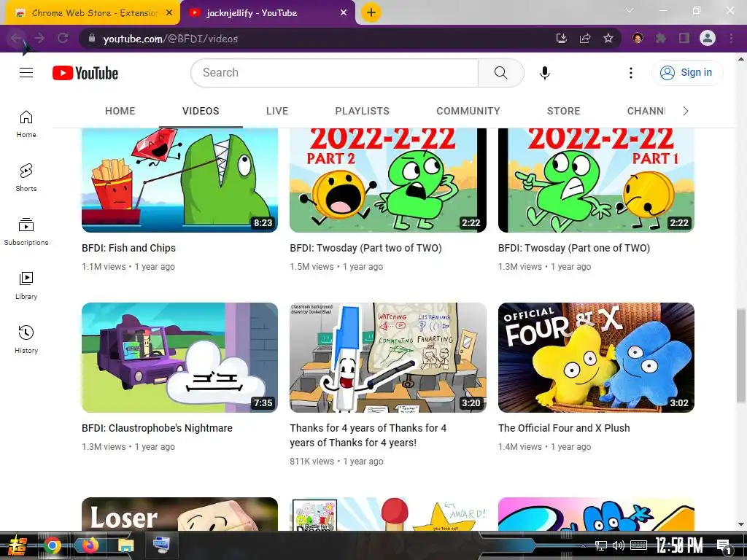Show hidden system tray icons
This screenshot has height=560, width=747.
click(x=583, y=545)
